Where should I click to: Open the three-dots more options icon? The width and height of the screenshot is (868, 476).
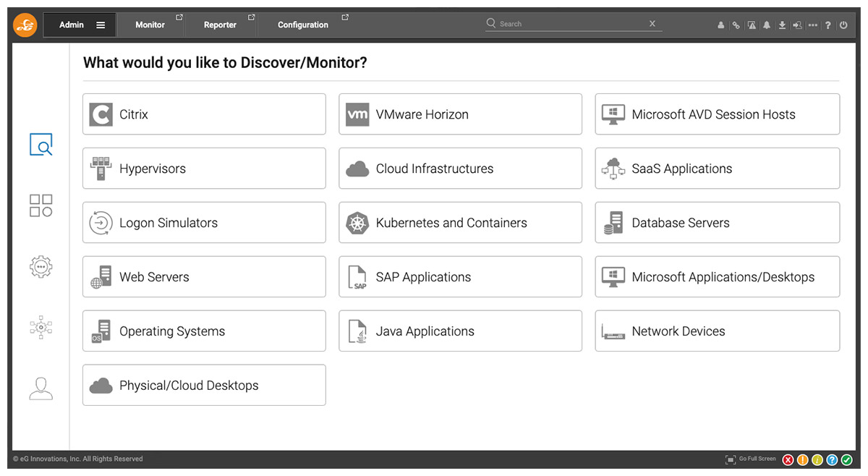click(813, 25)
